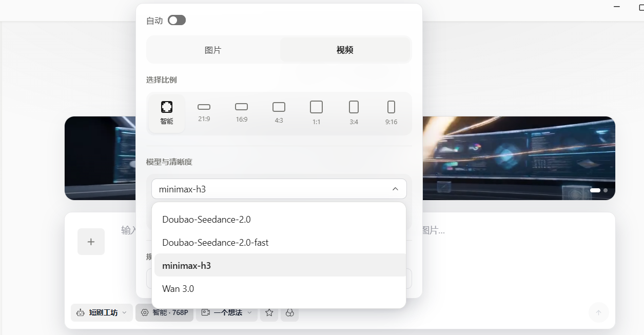The width and height of the screenshot is (644, 335).
Task: Select the 21:9 aspect ratio
Action: 204,113
